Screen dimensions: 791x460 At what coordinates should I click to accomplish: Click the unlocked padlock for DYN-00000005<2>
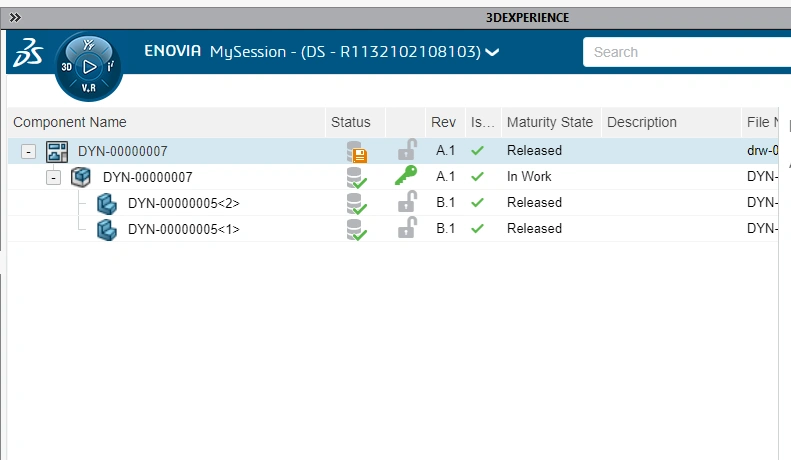(407, 201)
